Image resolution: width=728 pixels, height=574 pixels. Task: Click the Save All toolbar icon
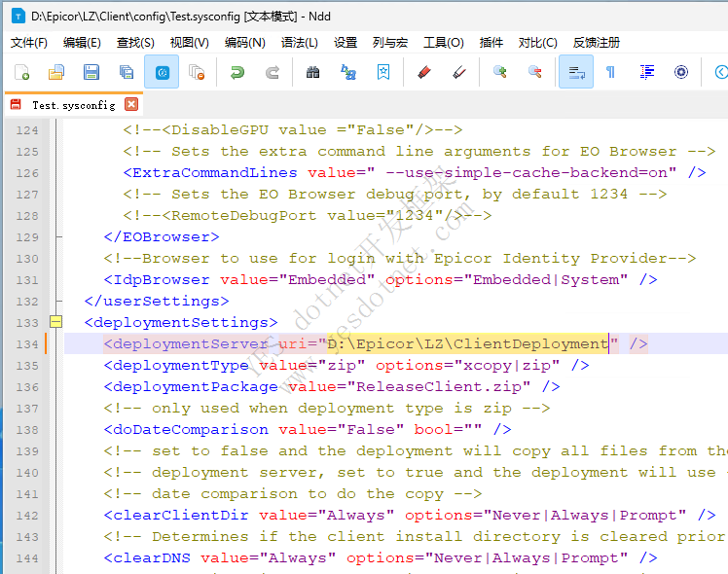(127, 72)
